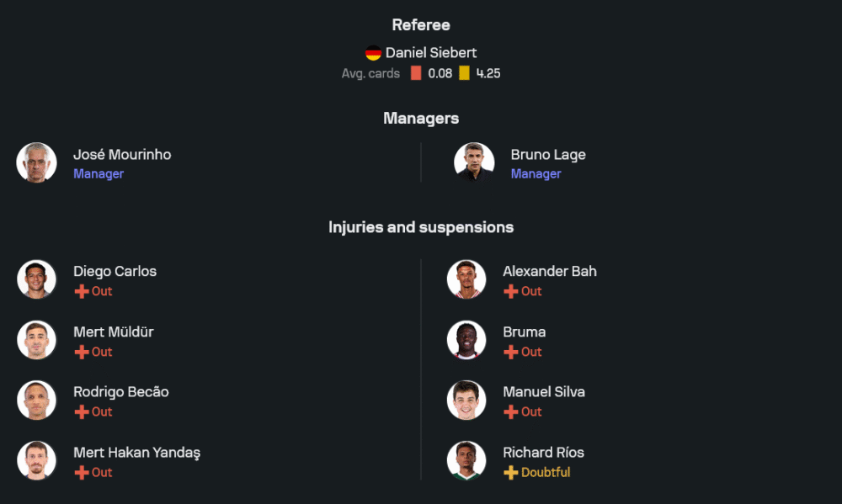Image resolution: width=842 pixels, height=504 pixels.
Task: Click the Manager label under Bruno Lage
Action: [536, 174]
